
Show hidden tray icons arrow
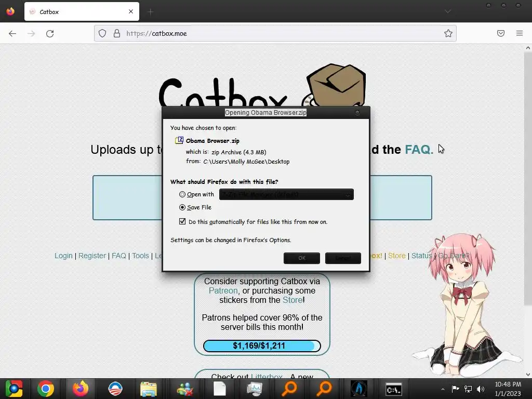coord(443,389)
